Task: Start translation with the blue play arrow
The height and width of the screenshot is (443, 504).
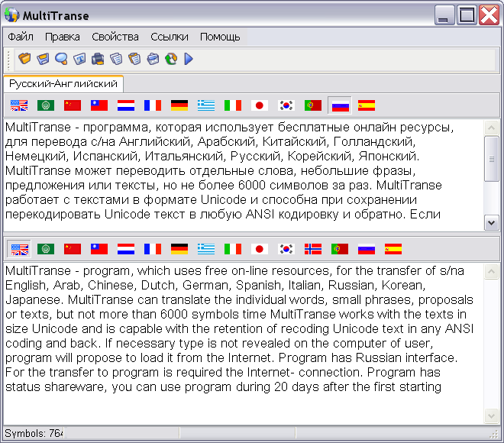Action: pos(189,59)
